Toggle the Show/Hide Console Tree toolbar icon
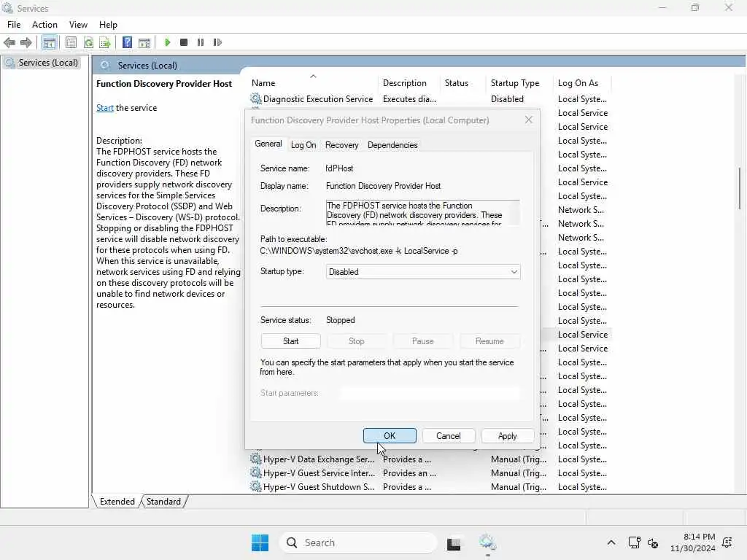Viewport: 747px width, 560px height. point(49,42)
